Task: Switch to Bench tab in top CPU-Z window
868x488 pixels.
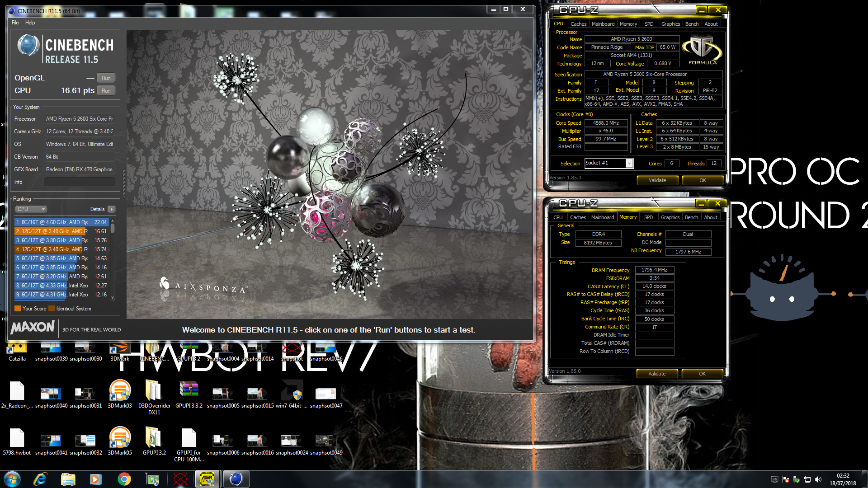Action: coord(692,24)
